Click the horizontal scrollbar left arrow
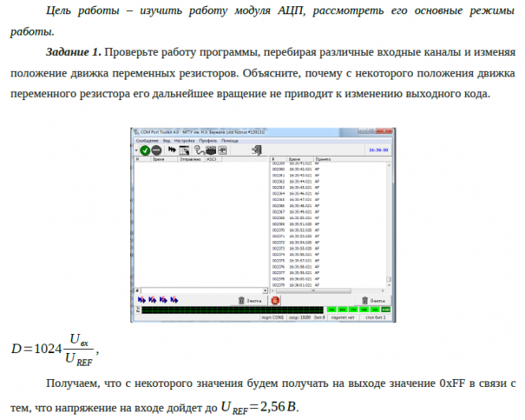 click(x=273, y=291)
